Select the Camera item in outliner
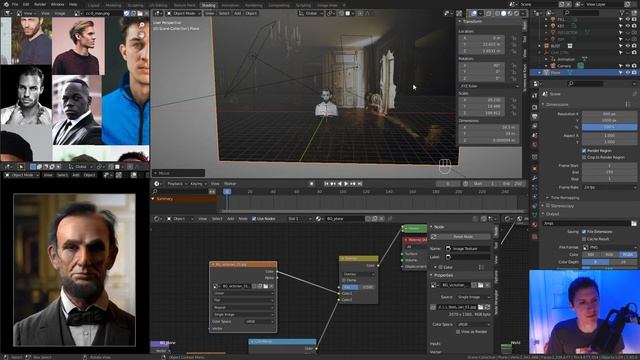Viewport: 640px width, 360px height. click(564, 66)
